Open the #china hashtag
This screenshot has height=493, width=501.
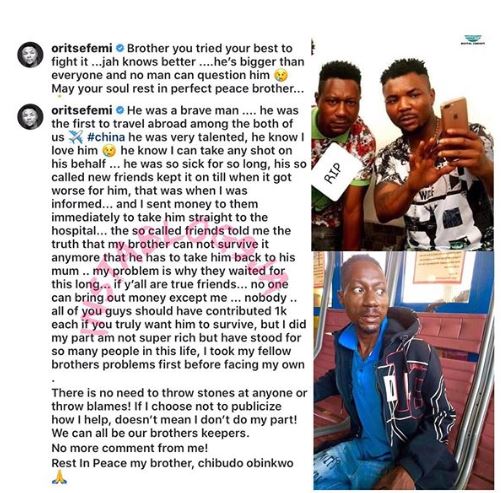tap(106, 137)
